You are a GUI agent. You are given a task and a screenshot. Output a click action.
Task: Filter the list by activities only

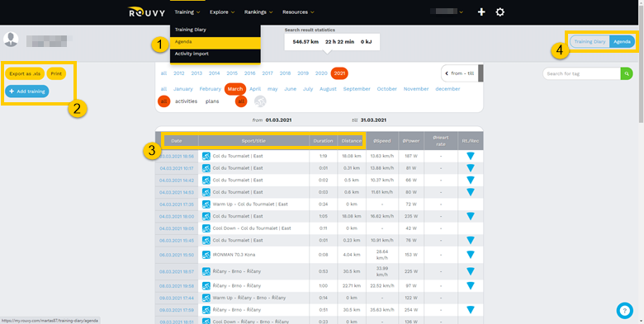click(x=186, y=101)
